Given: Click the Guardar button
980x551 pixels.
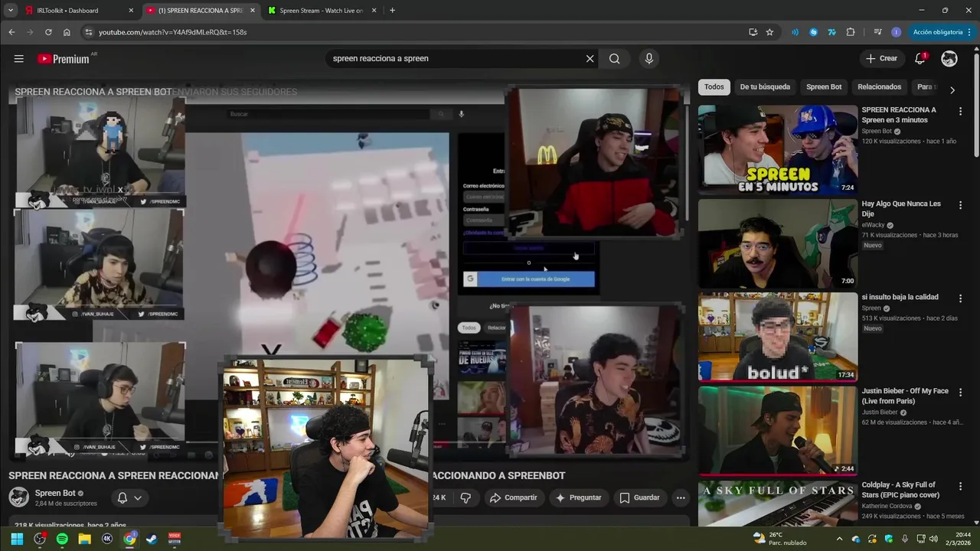Looking at the screenshot, I should [x=639, y=497].
